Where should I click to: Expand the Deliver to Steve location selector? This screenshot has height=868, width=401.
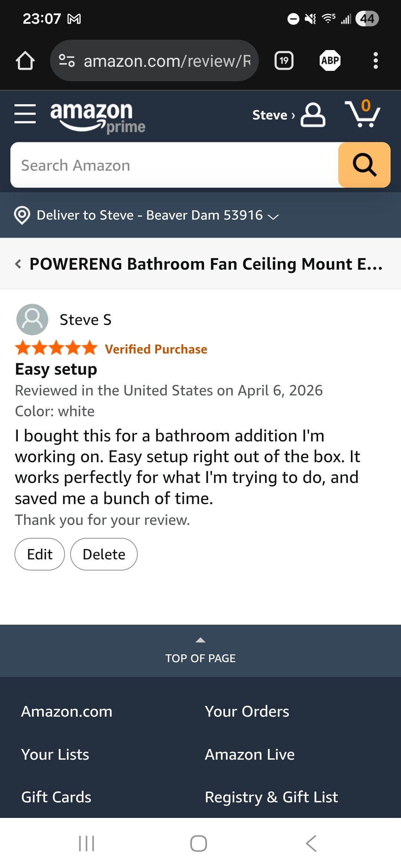click(x=146, y=215)
